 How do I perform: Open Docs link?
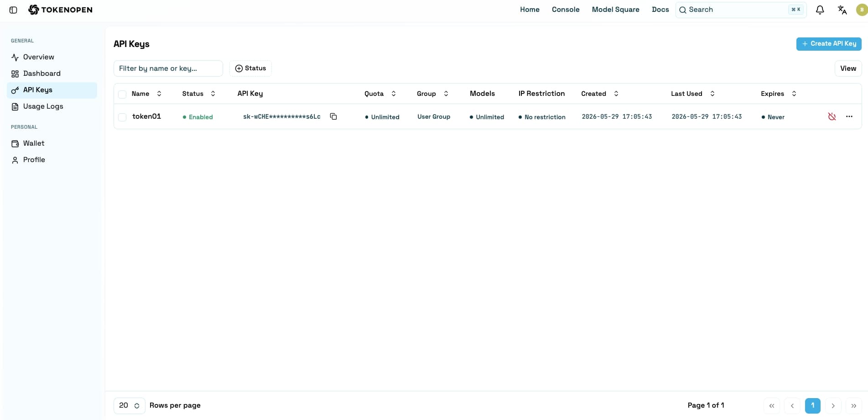point(660,10)
